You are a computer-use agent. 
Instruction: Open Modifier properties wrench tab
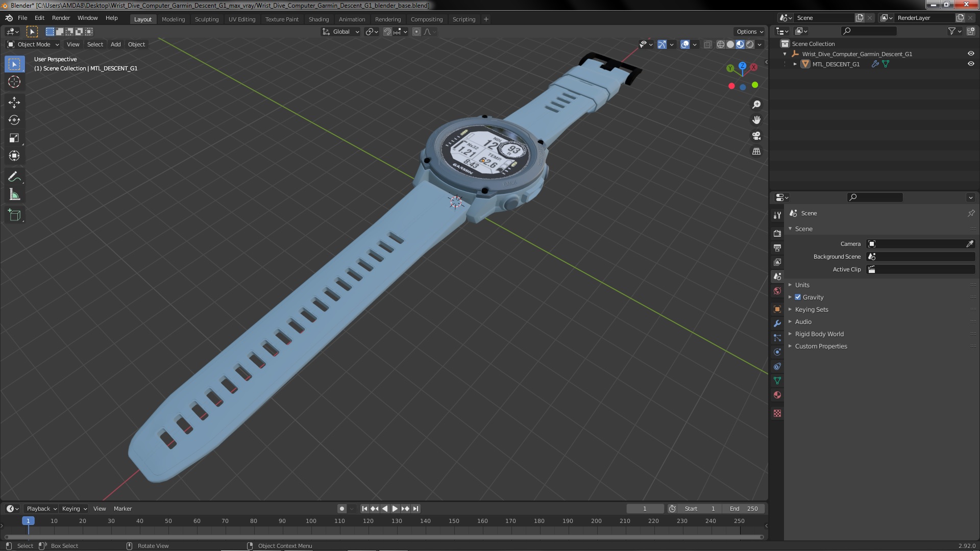[777, 323]
